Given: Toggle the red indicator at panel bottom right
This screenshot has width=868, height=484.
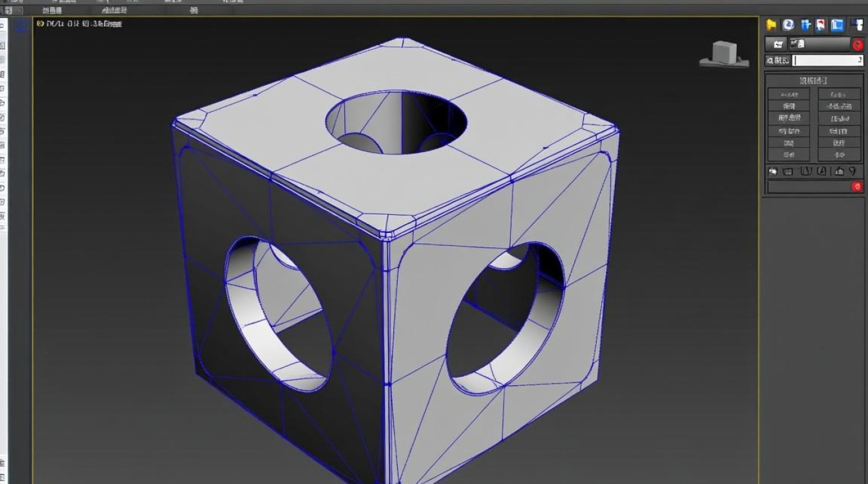Looking at the screenshot, I should (x=858, y=187).
